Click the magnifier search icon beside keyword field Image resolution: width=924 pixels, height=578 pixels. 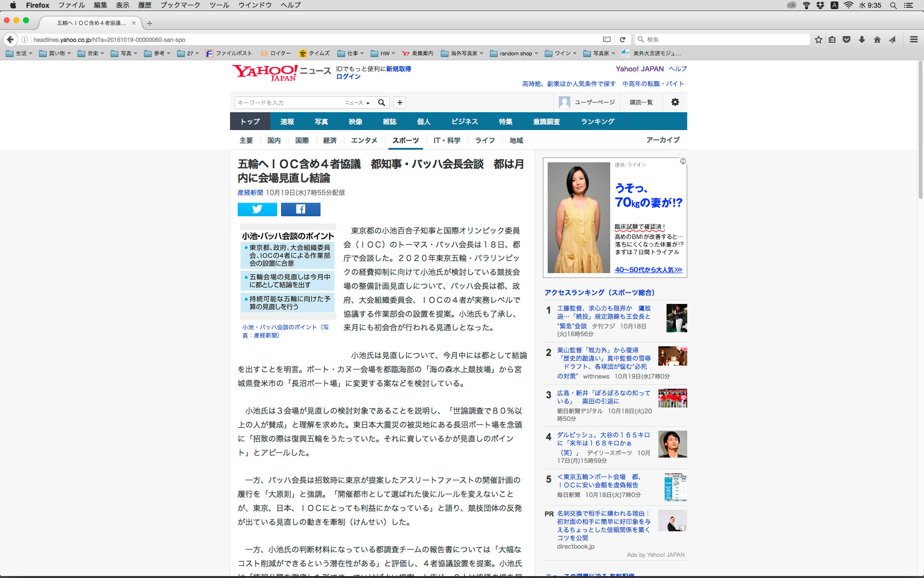click(x=382, y=103)
